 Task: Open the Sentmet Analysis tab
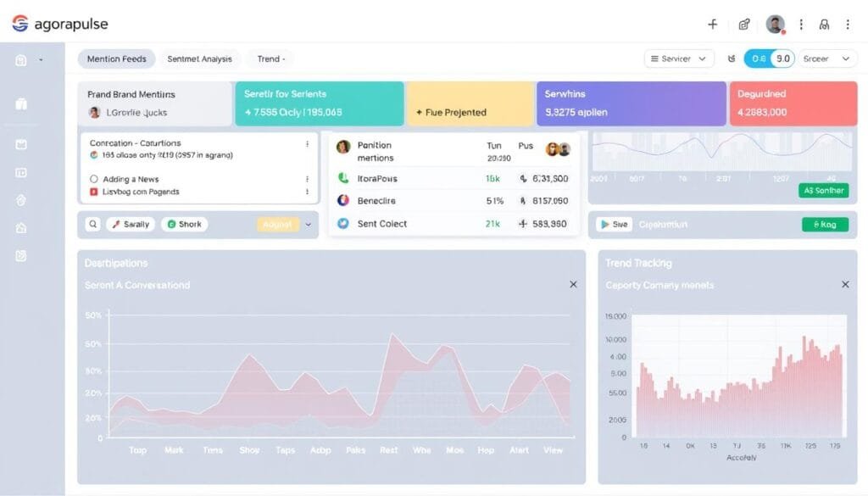tap(199, 59)
